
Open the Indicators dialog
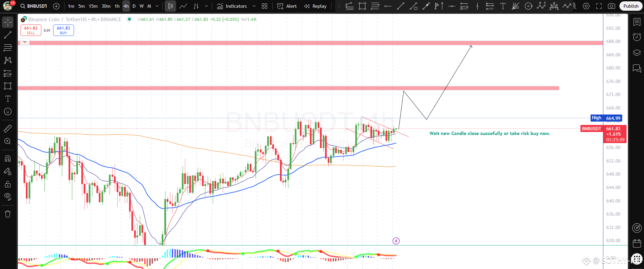pyautogui.click(x=232, y=6)
